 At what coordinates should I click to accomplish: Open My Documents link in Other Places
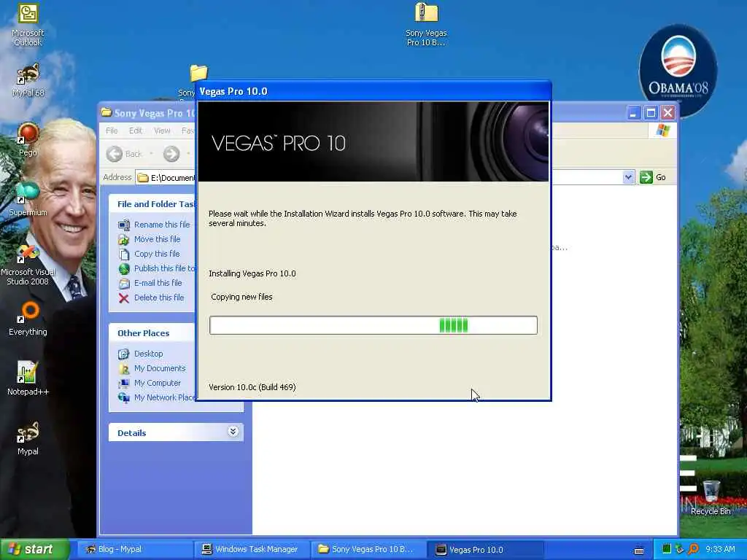coord(160,368)
